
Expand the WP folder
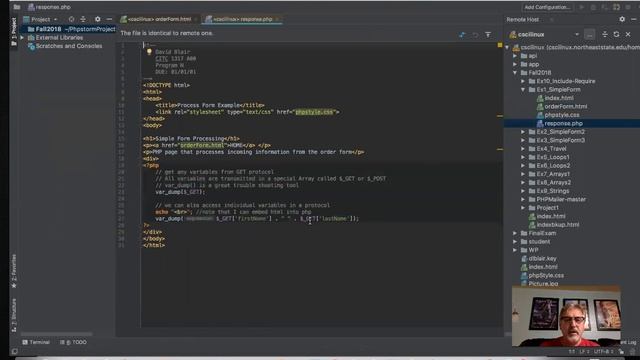coord(515,250)
